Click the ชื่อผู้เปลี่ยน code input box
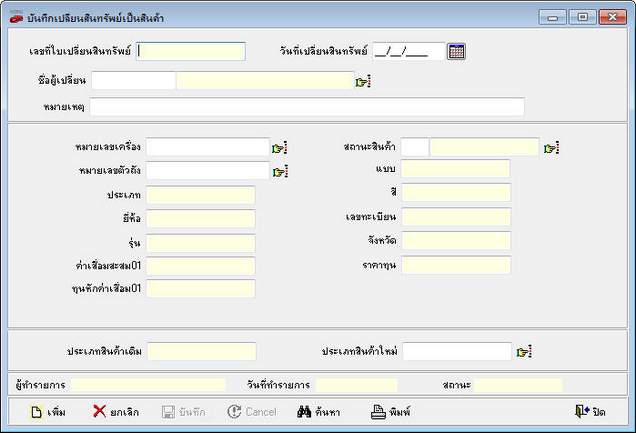The width and height of the screenshot is (636, 433). click(133, 81)
